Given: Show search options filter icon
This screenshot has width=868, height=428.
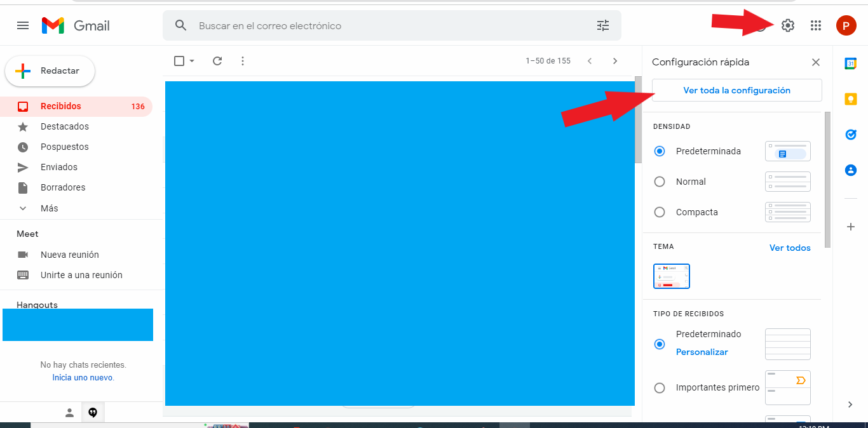Looking at the screenshot, I should (x=603, y=25).
